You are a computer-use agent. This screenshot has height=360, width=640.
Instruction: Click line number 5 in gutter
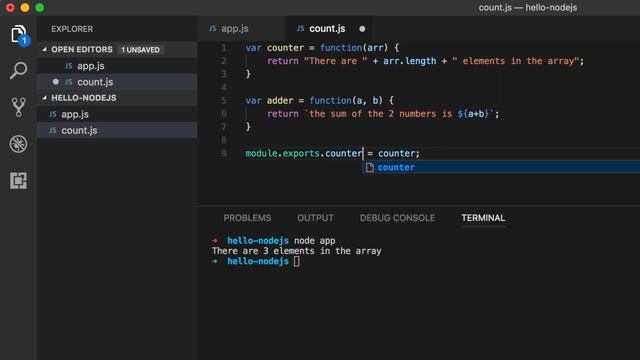point(224,100)
